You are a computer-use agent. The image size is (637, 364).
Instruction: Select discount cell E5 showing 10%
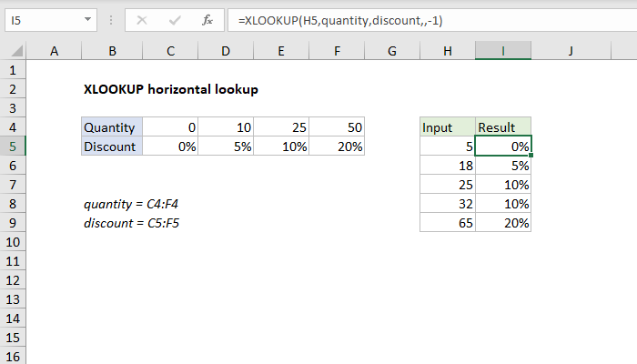[281, 147]
